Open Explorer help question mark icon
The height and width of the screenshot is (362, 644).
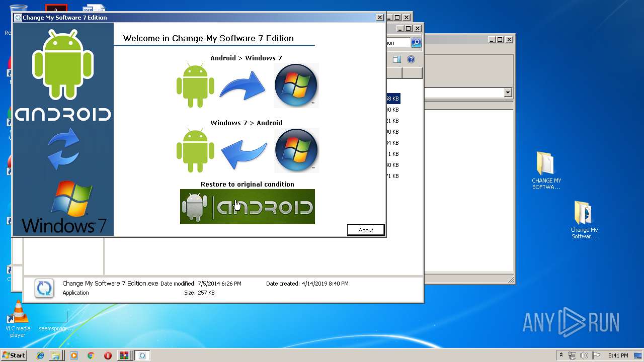(411, 59)
